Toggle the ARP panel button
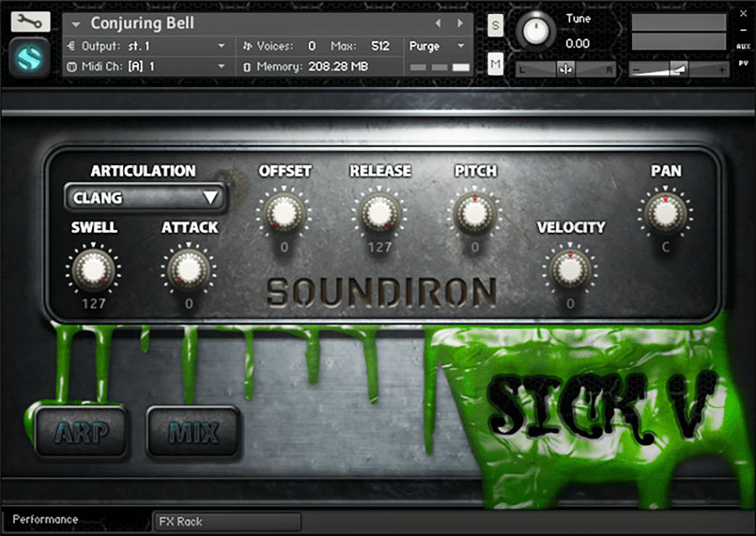 (79, 431)
